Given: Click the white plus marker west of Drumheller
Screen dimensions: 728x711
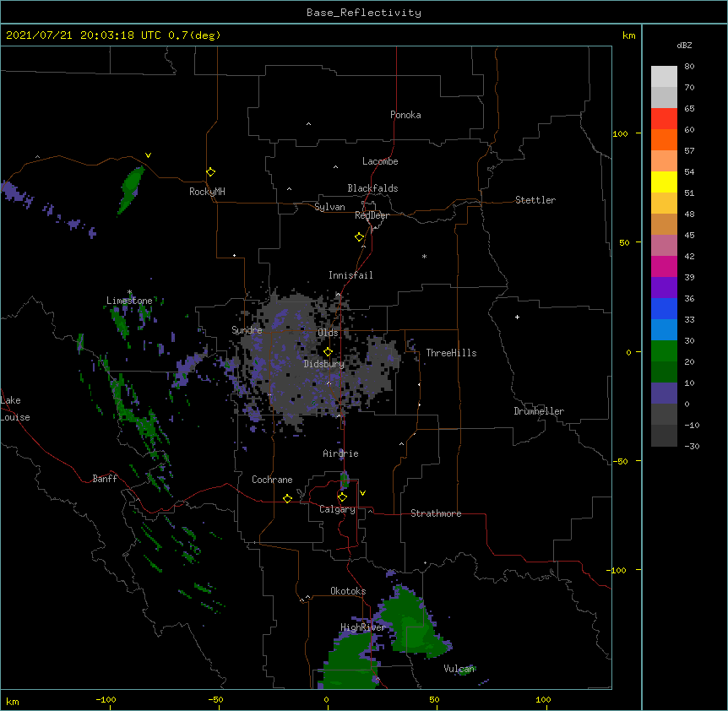Looking at the screenshot, I should (x=517, y=317).
